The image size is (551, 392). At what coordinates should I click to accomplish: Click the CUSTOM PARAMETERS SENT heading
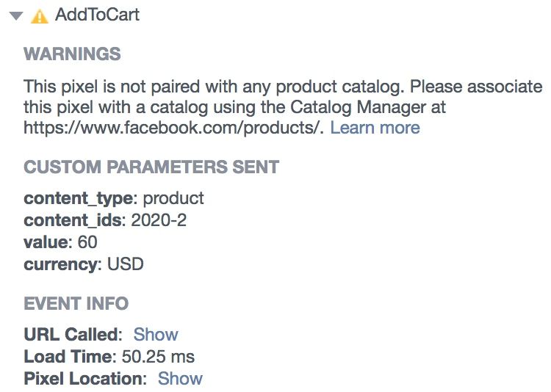(151, 167)
